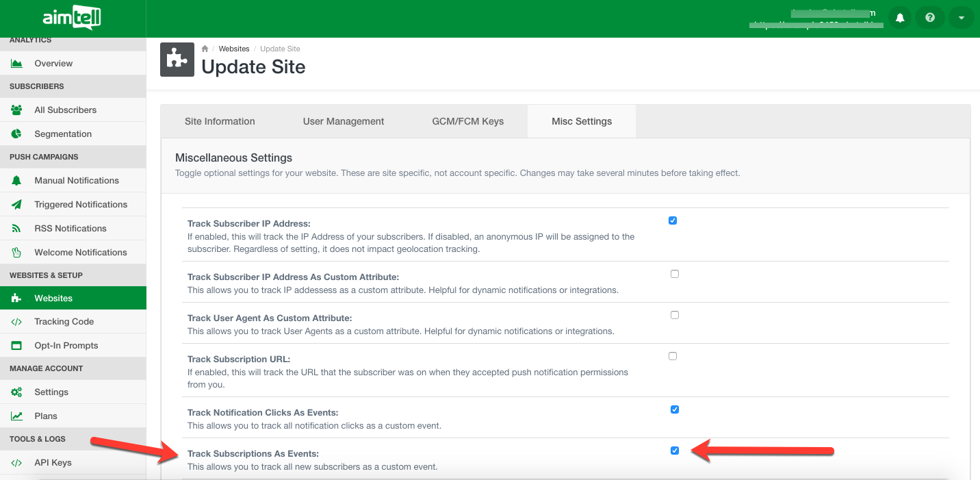Enable Track User Agent As Custom Attribute

click(x=675, y=315)
